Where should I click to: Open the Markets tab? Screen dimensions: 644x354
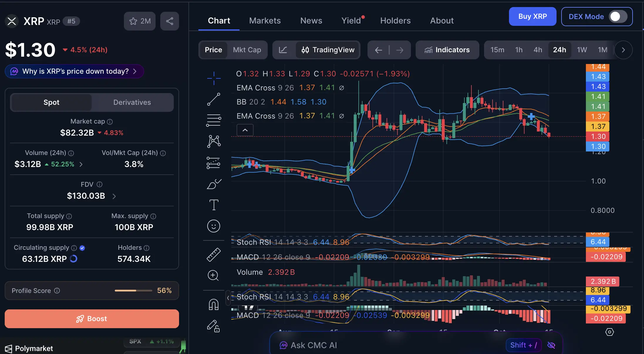point(265,21)
